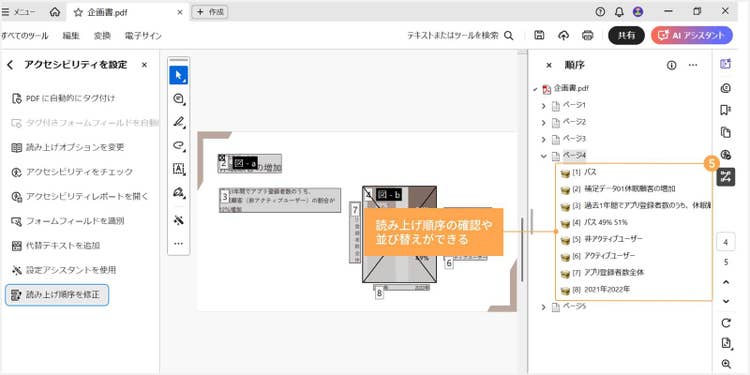This screenshot has height=375, width=750.
Task: Select 読み上げ順序を修正
Action: (x=57, y=295)
